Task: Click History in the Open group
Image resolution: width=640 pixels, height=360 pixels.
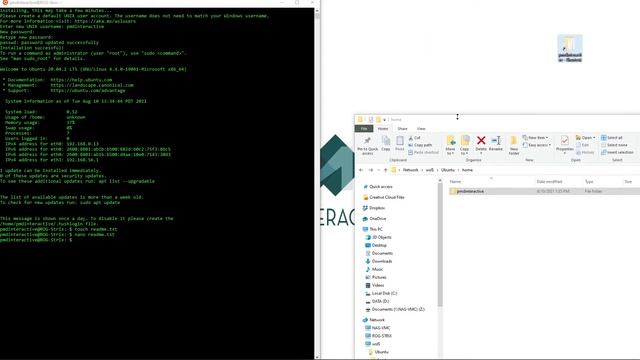Action: click(x=585, y=152)
